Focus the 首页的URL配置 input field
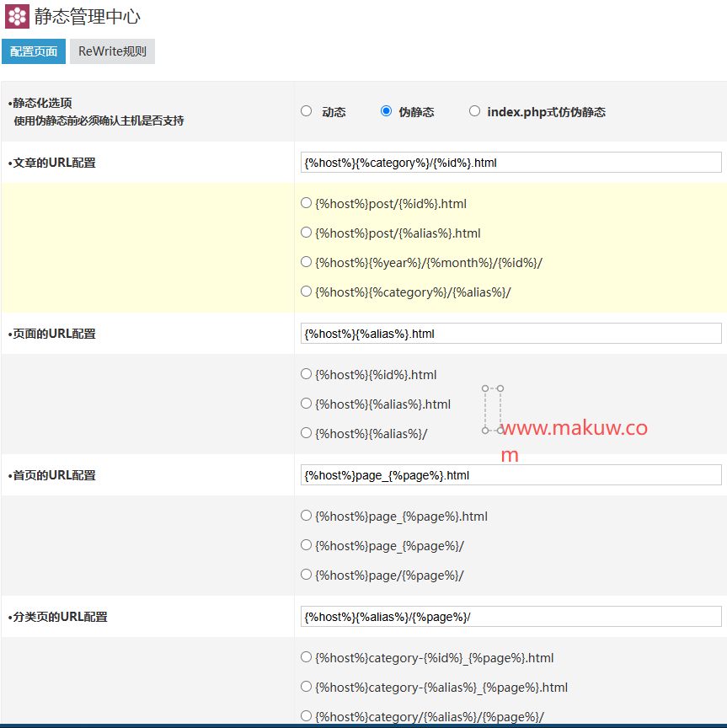 (x=511, y=475)
